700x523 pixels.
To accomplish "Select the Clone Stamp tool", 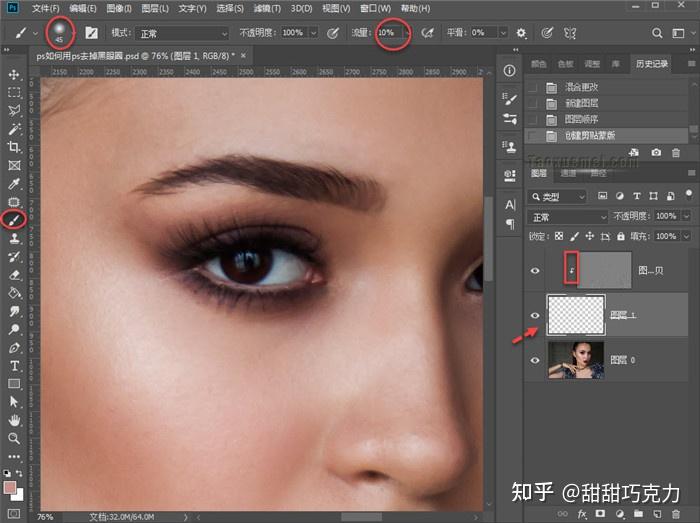I will [14, 238].
